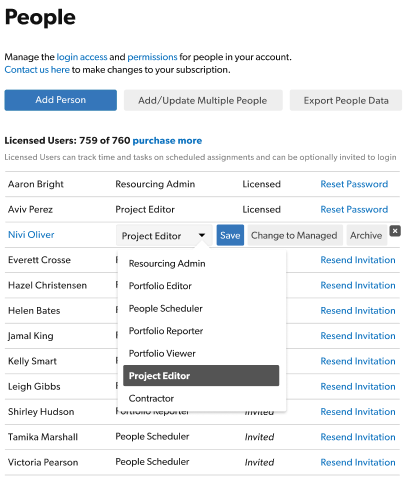The image size is (408, 485).
Task: Click the People page heading
Action: 40,17
